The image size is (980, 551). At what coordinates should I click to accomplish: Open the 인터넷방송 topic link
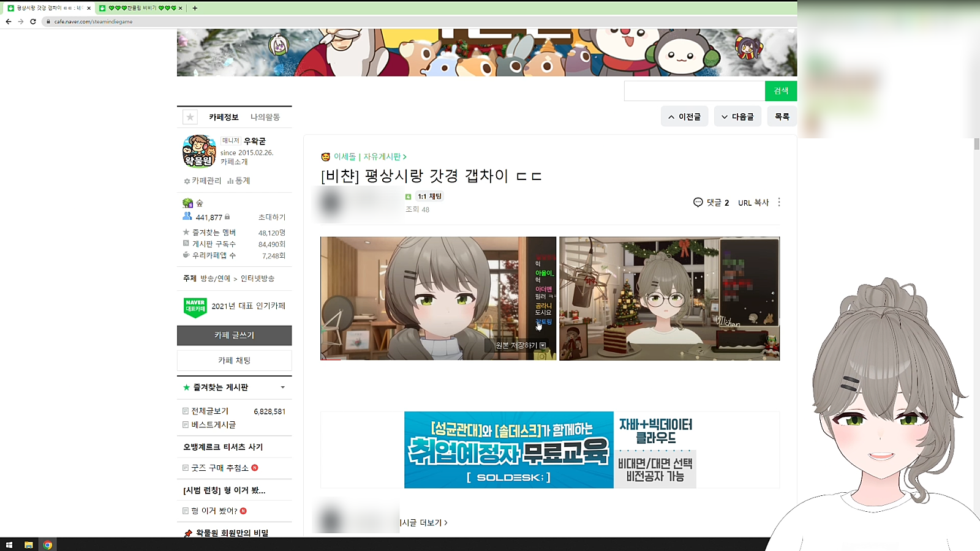coord(257,279)
